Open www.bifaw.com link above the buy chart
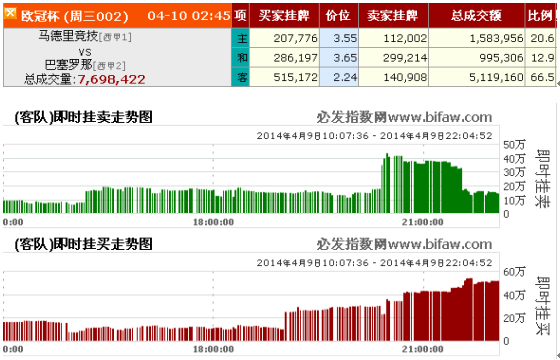This screenshot has height=360, width=560. click(x=440, y=244)
